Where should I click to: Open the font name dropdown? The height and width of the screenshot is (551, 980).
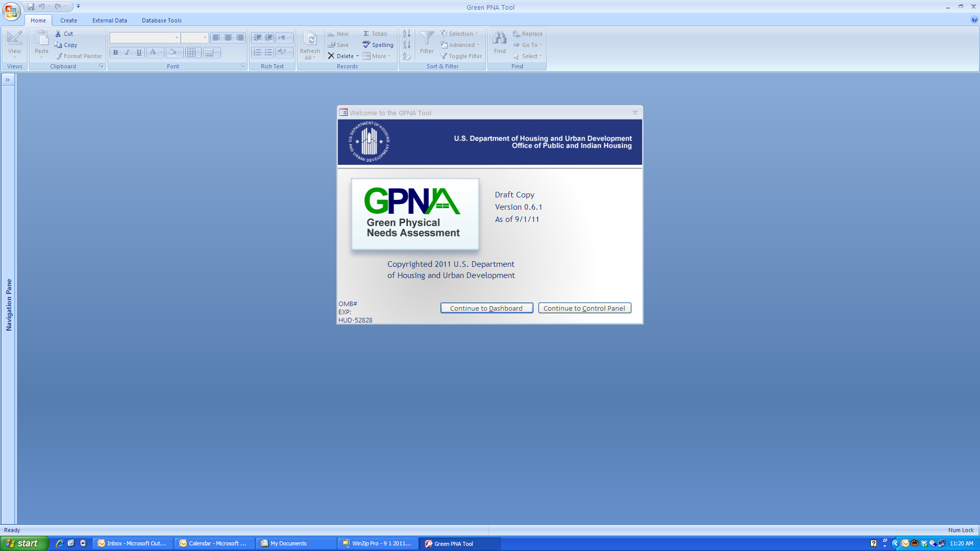pos(177,38)
